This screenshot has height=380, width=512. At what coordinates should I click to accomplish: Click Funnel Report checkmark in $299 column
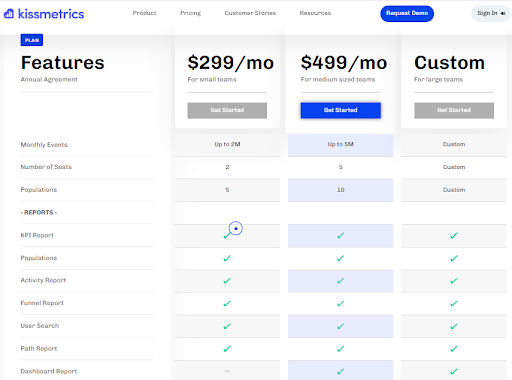click(227, 303)
